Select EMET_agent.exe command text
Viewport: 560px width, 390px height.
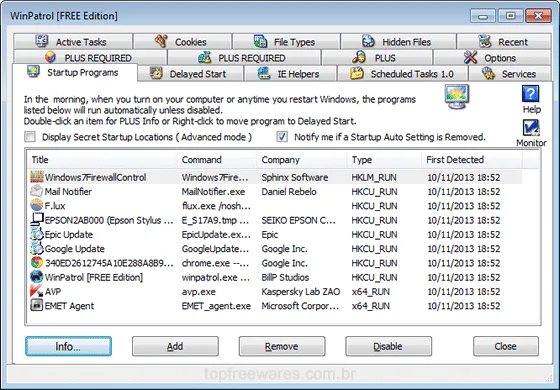coord(216,306)
